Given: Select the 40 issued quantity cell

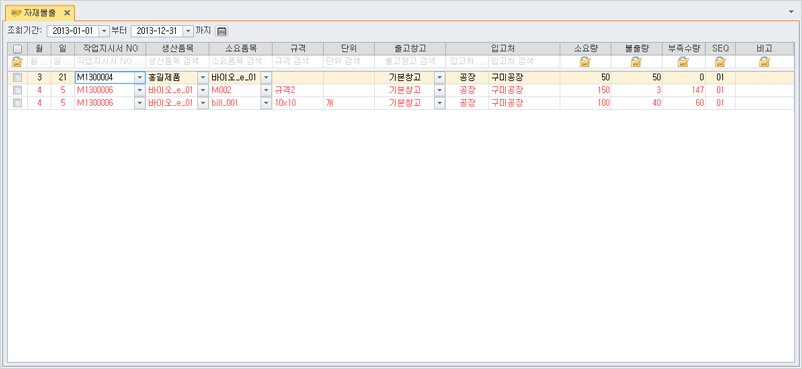Looking at the screenshot, I should (637, 103).
